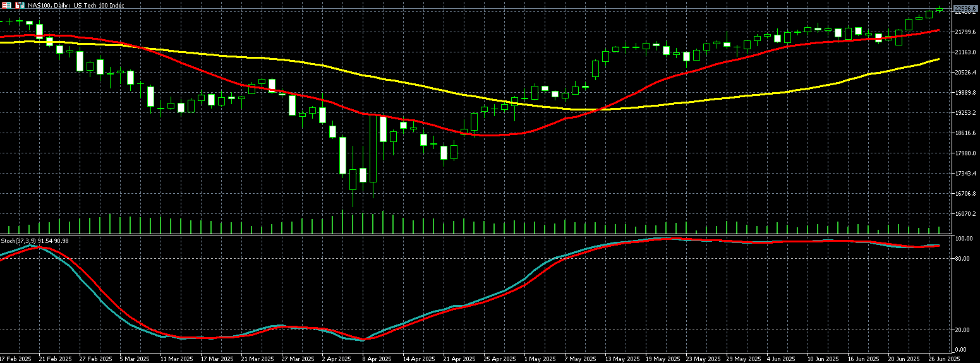Click the '16 Jun 2025' date label

pos(864,359)
